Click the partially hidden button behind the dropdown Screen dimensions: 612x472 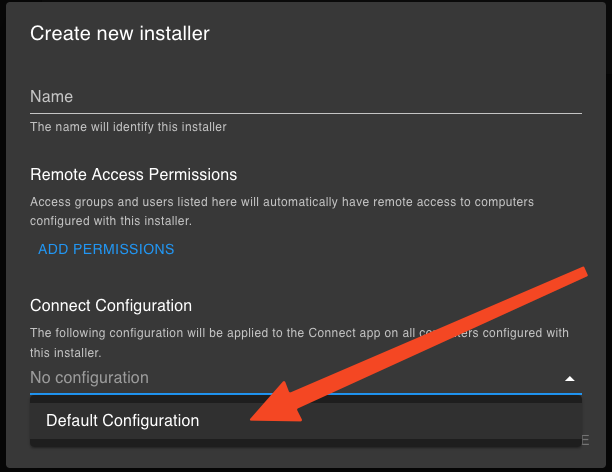click(585, 440)
